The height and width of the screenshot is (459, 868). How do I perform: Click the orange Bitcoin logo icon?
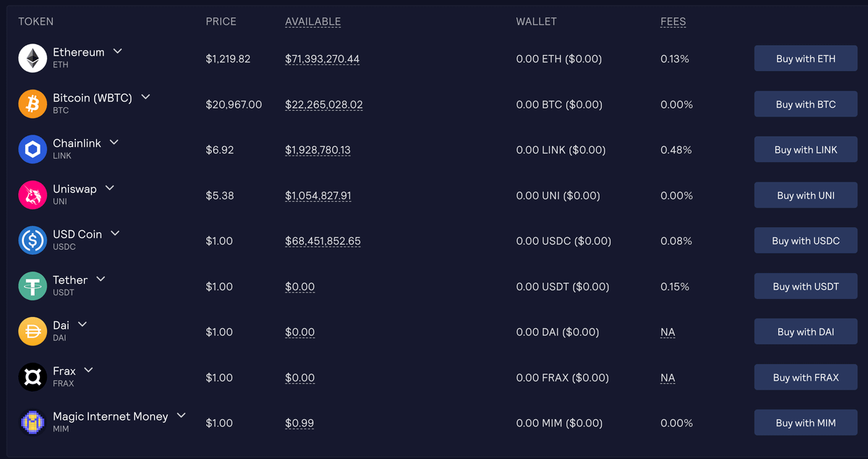click(x=33, y=104)
